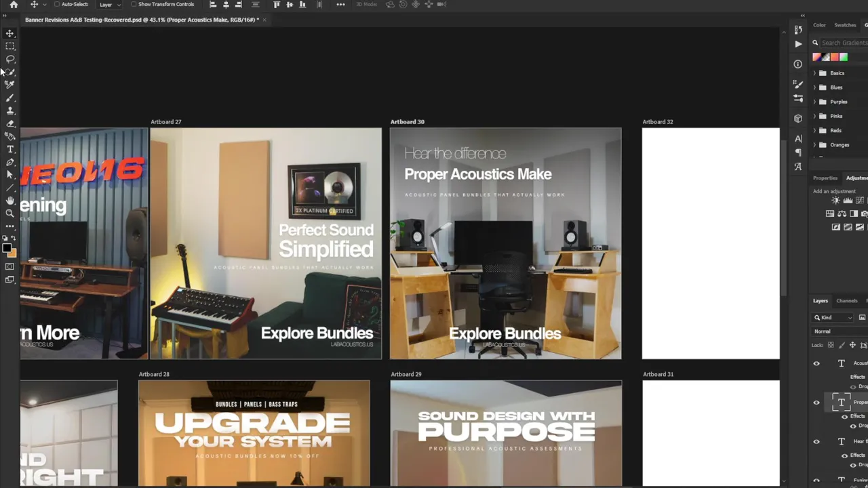Screen dimensions: 868x488
Task: Lock transparent pixels in Layers panel
Action: point(831,345)
